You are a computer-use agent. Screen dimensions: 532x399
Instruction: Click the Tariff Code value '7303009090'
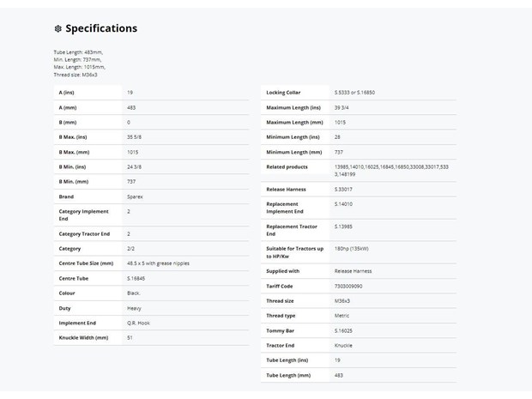click(x=348, y=286)
